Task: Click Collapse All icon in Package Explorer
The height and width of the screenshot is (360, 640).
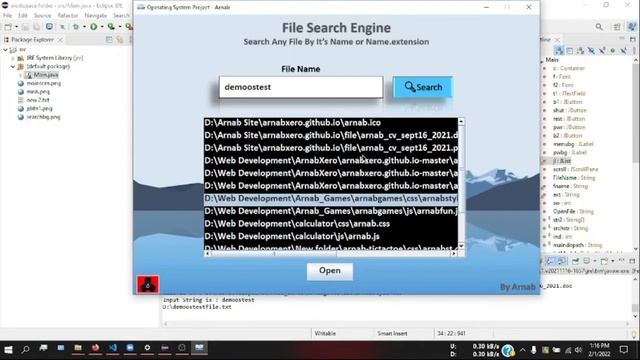Action: (x=109, y=40)
